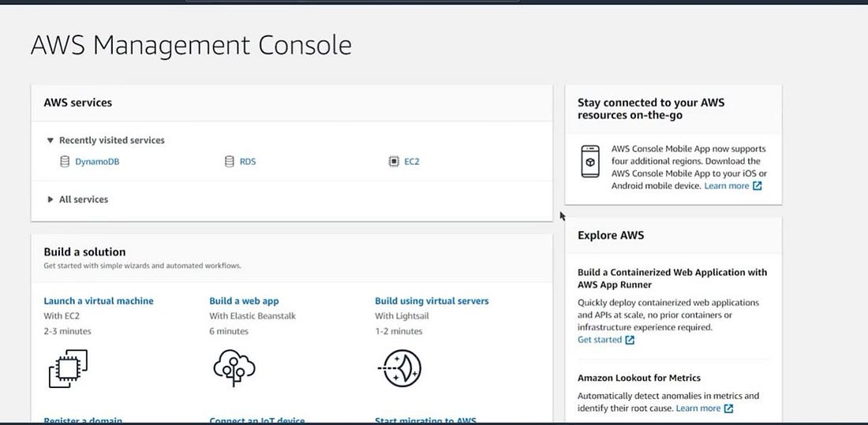
Task: Click the EC2 virtual machine illustration icon
Action: coord(68,368)
